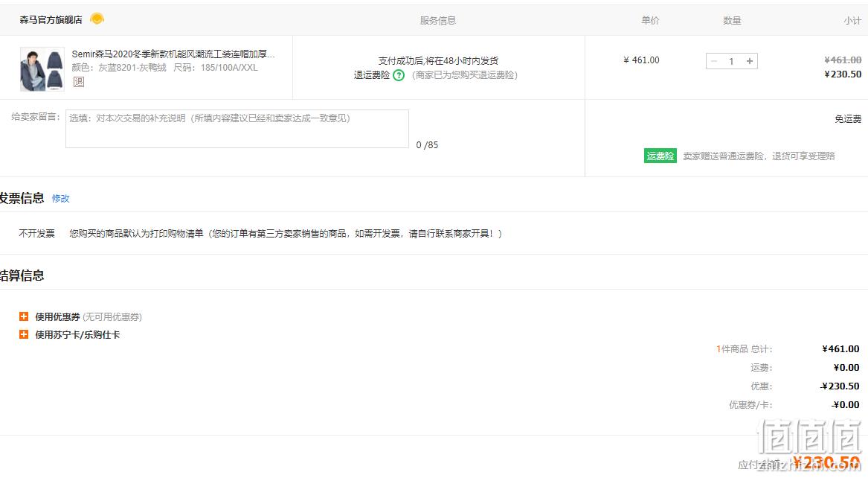Open the Semir 2020 winter jacket title link

click(x=173, y=54)
